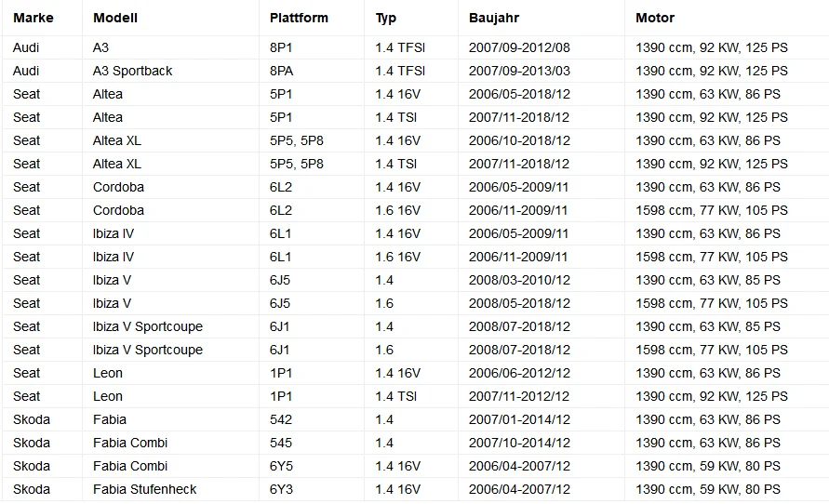Click the Modell column header

click(115, 18)
